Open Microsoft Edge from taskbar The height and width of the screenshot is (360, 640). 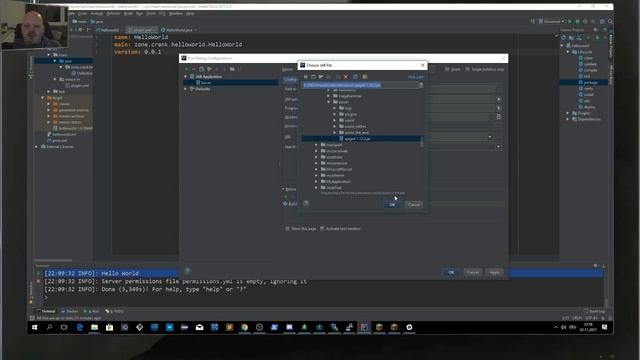[x=80, y=327]
